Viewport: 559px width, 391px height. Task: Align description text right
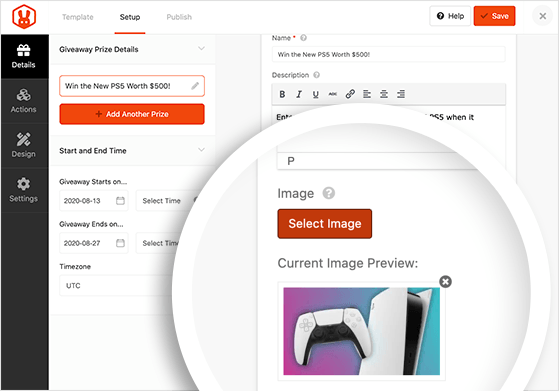[x=401, y=94]
